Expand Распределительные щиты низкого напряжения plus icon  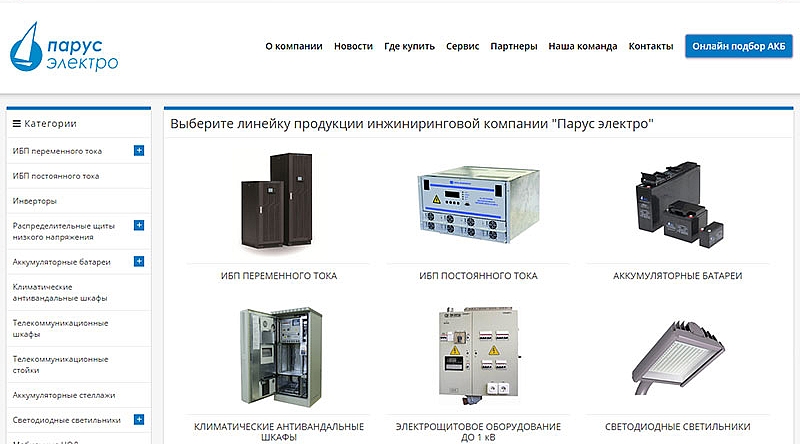[x=139, y=225]
